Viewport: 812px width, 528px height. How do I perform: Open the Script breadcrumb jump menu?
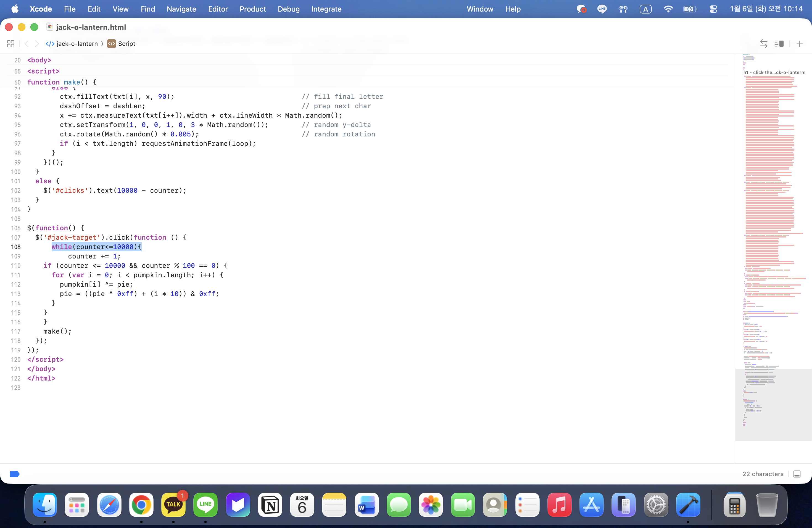126,44
